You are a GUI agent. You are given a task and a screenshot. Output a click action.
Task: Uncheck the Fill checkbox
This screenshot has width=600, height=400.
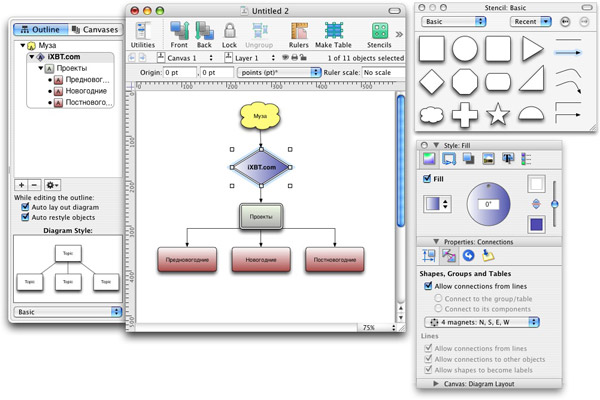(x=427, y=179)
